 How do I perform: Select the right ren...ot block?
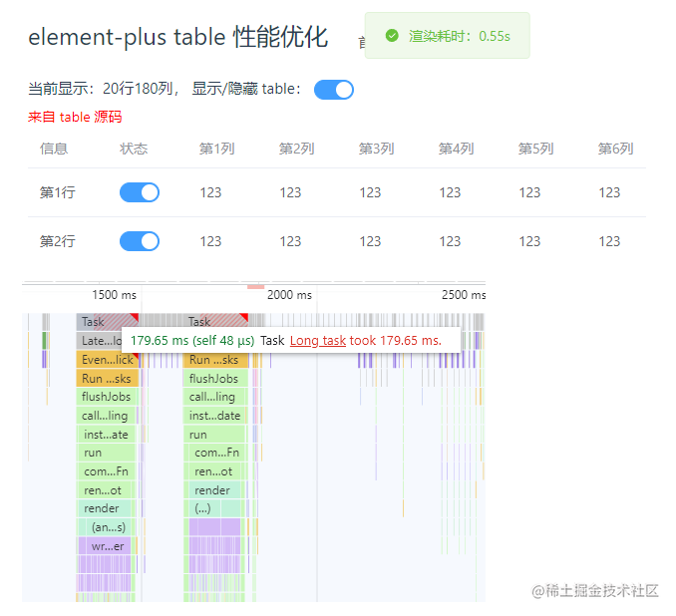pos(214,471)
